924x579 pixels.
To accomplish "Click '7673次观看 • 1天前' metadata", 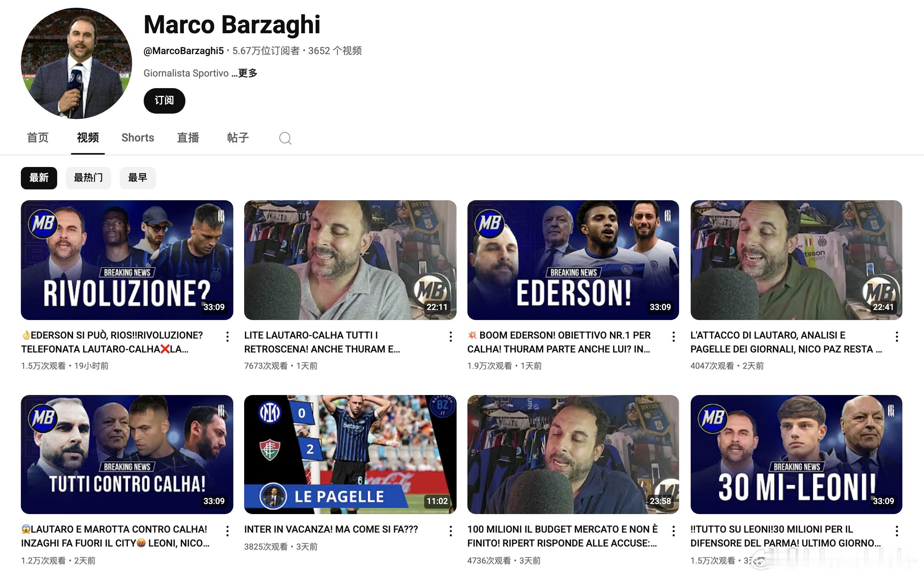I will [281, 366].
